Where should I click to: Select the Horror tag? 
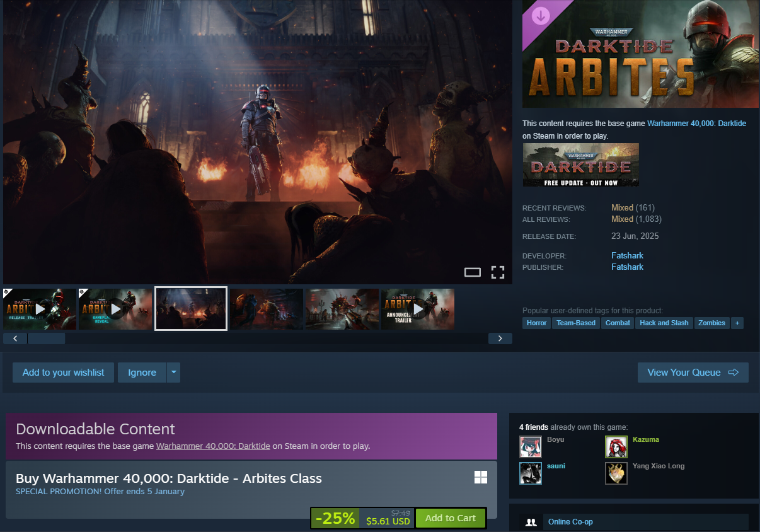point(536,323)
